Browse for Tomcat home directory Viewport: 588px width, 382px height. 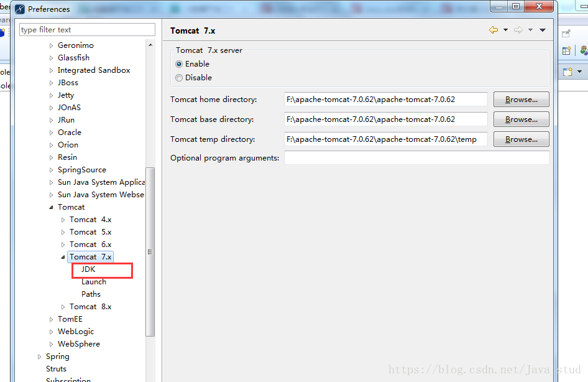click(x=521, y=100)
